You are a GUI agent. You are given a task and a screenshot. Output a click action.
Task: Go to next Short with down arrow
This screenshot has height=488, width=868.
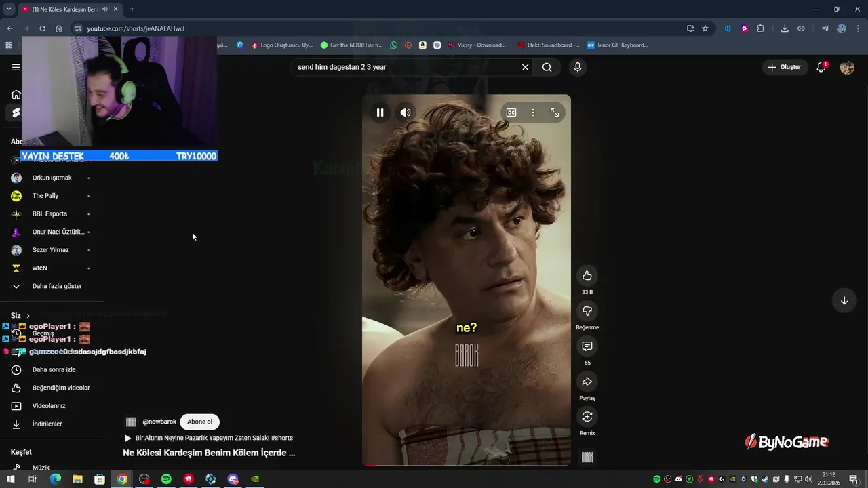click(844, 301)
